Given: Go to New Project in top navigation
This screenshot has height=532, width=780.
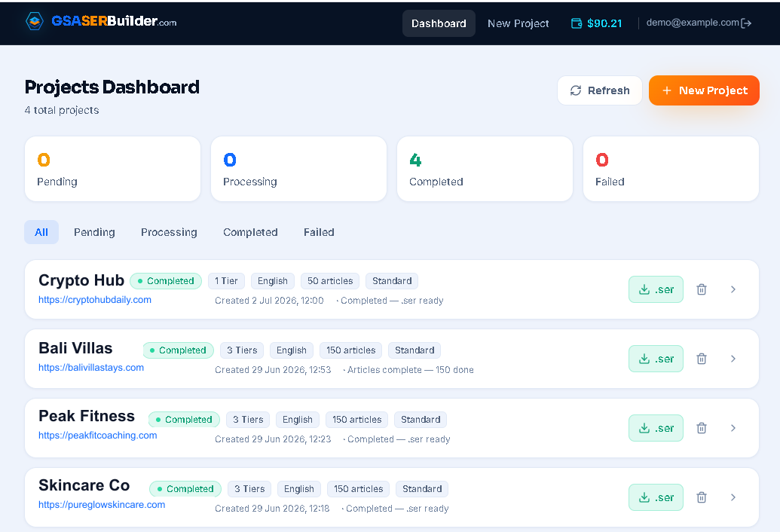Looking at the screenshot, I should (x=518, y=23).
